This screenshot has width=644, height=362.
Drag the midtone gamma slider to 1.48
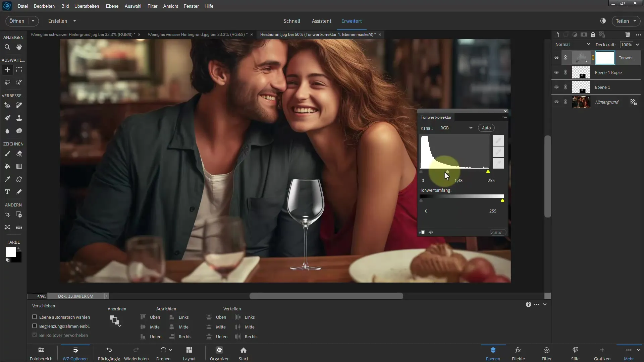(x=447, y=172)
